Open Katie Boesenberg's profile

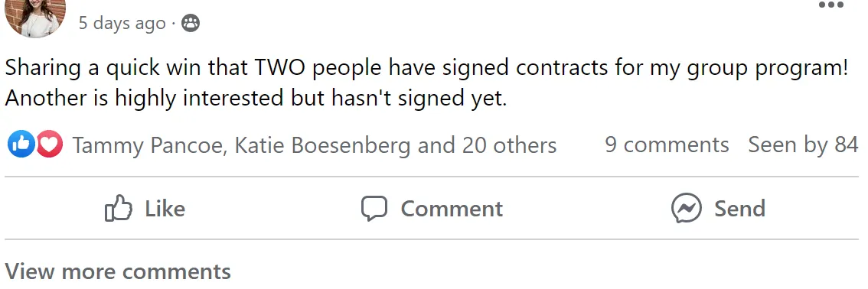323,145
